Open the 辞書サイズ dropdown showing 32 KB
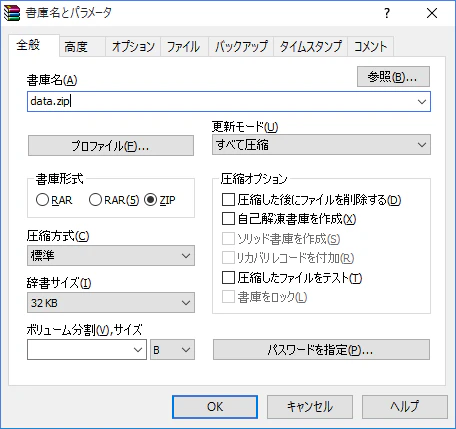456x429 pixels. click(x=111, y=303)
